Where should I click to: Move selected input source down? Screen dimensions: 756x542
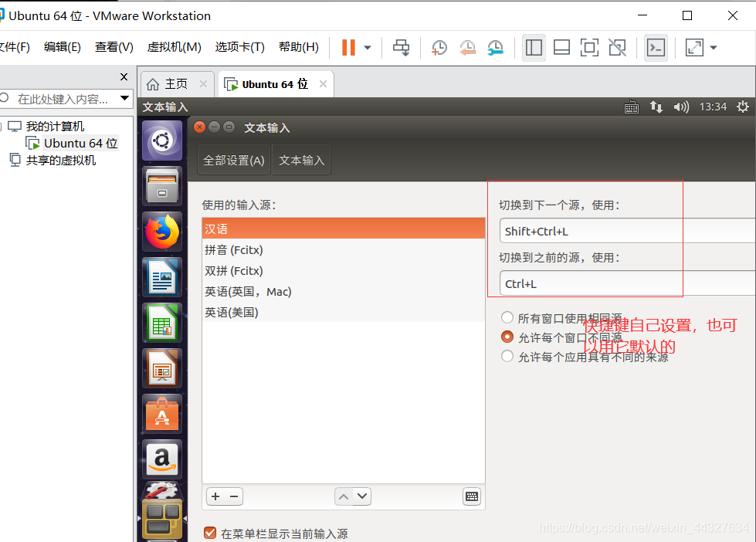[362, 496]
